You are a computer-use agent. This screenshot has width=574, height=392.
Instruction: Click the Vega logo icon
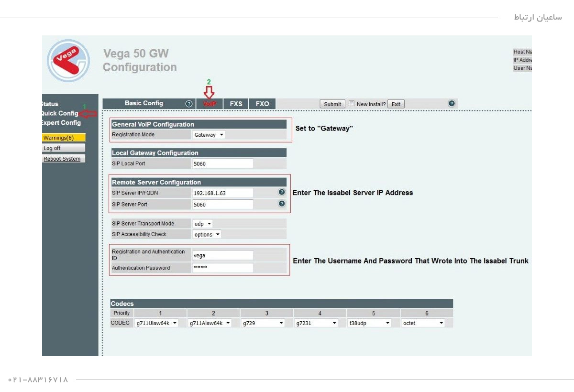coord(68,61)
